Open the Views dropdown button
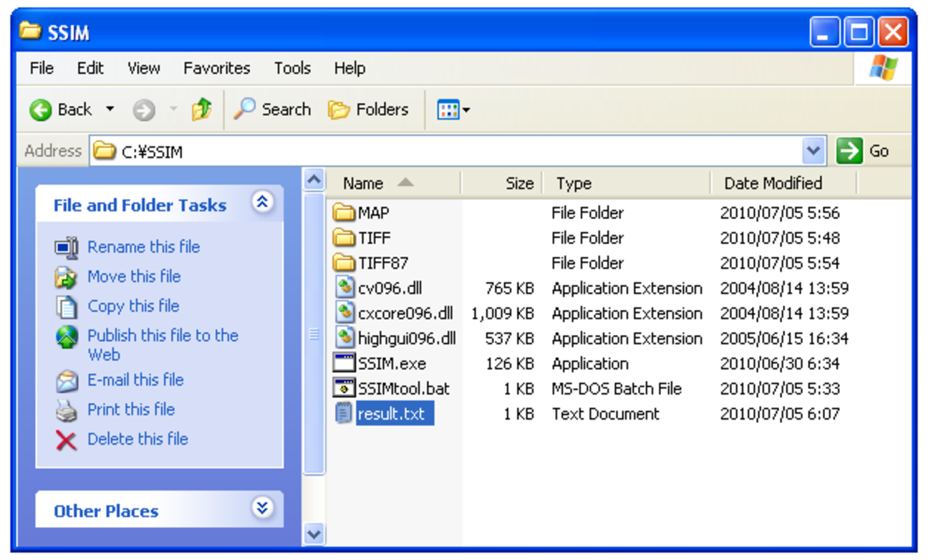 [453, 110]
